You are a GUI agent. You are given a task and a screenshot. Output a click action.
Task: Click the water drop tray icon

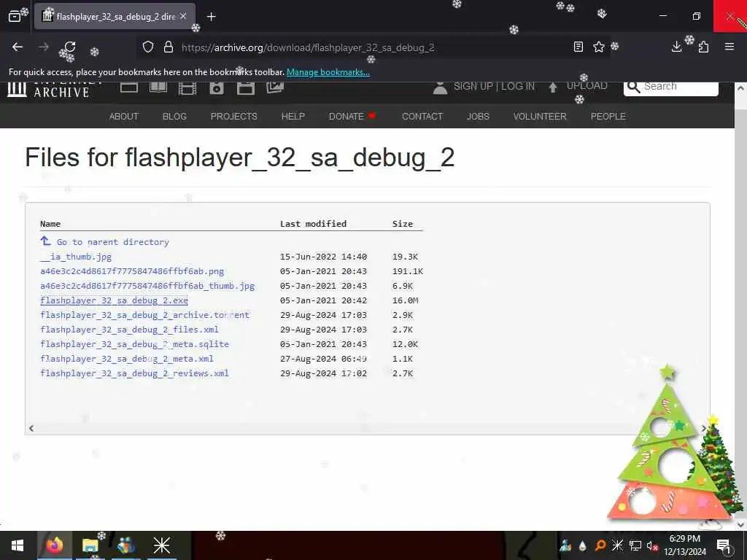(x=582, y=545)
